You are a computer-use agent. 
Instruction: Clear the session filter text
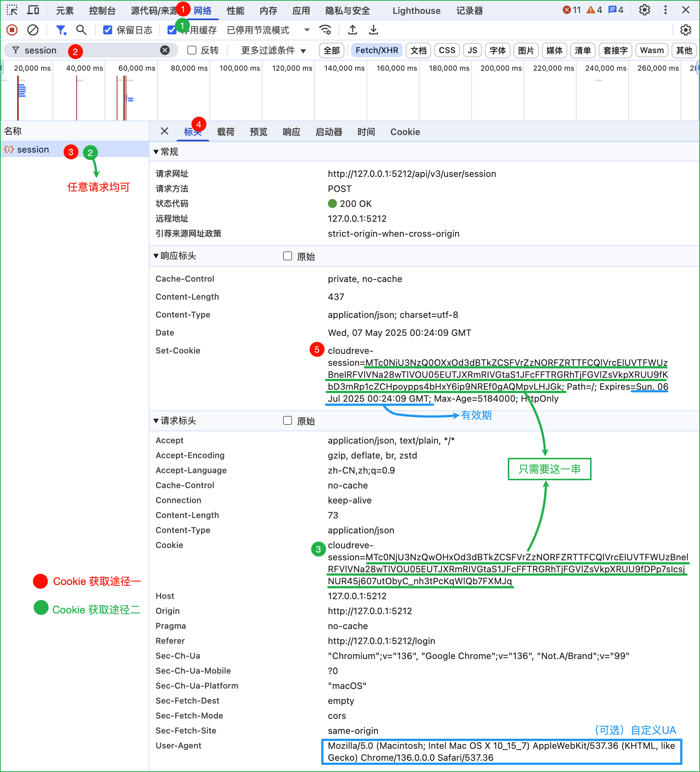point(165,50)
